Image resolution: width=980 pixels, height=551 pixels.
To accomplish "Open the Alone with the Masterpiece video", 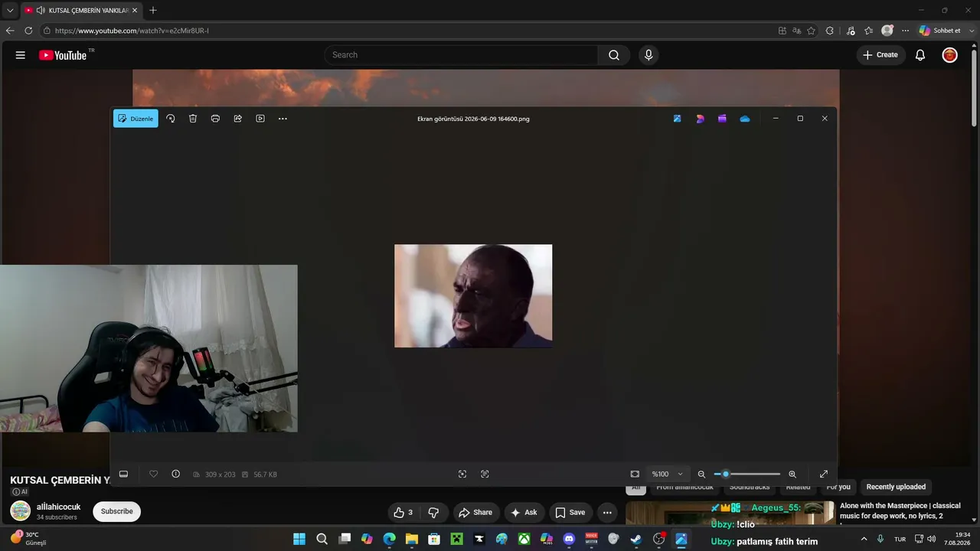I will pos(900,511).
